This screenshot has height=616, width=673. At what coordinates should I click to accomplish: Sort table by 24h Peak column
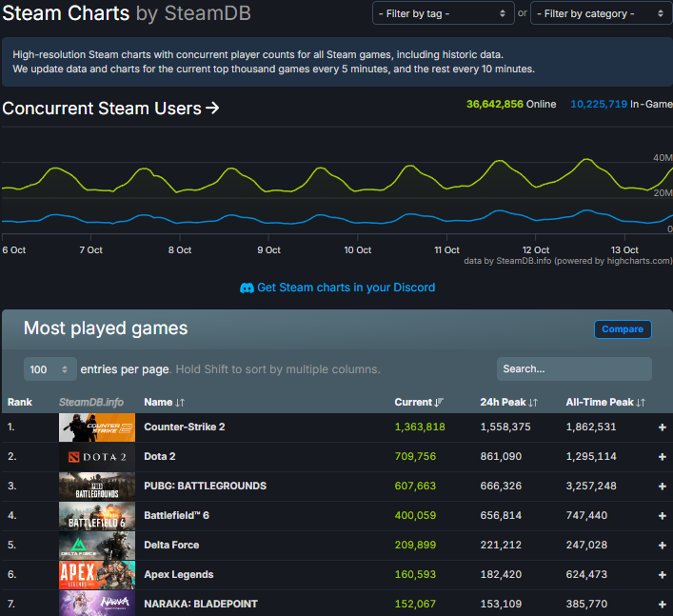[508, 403]
